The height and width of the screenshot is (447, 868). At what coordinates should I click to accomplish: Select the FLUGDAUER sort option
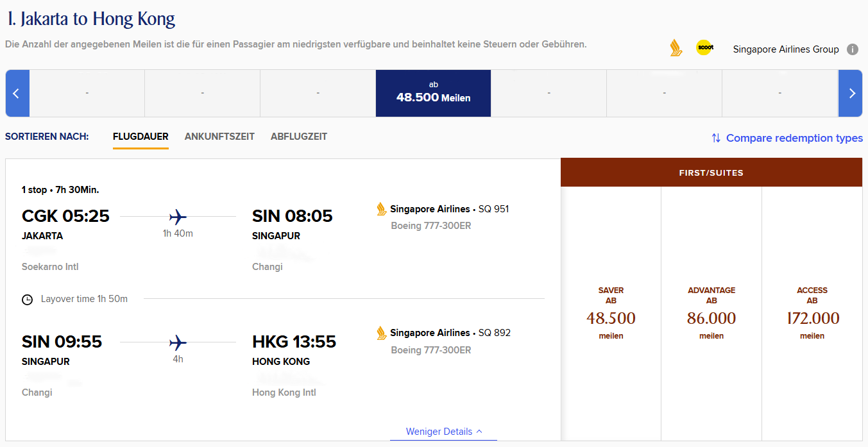pyautogui.click(x=140, y=137)
